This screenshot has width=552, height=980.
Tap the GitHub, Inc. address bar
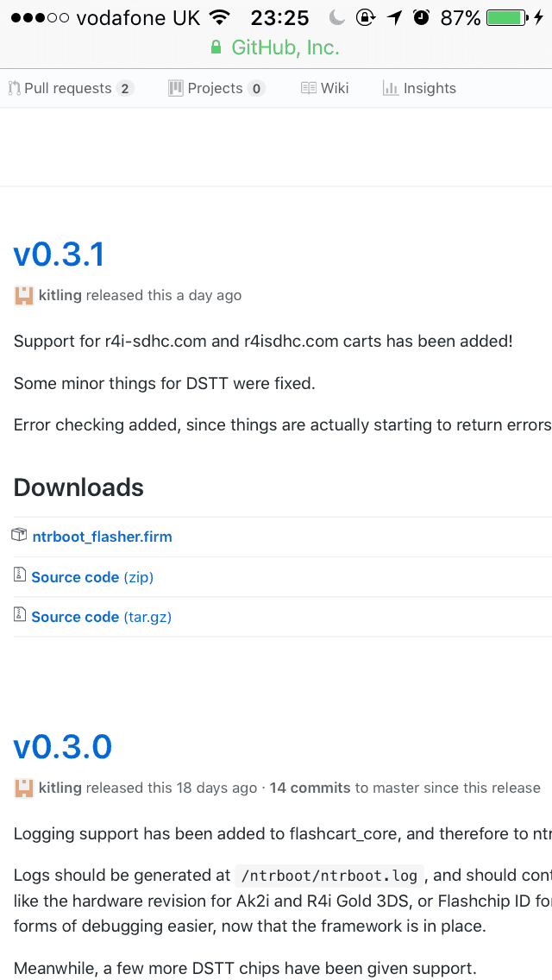[x=276, y=47]
